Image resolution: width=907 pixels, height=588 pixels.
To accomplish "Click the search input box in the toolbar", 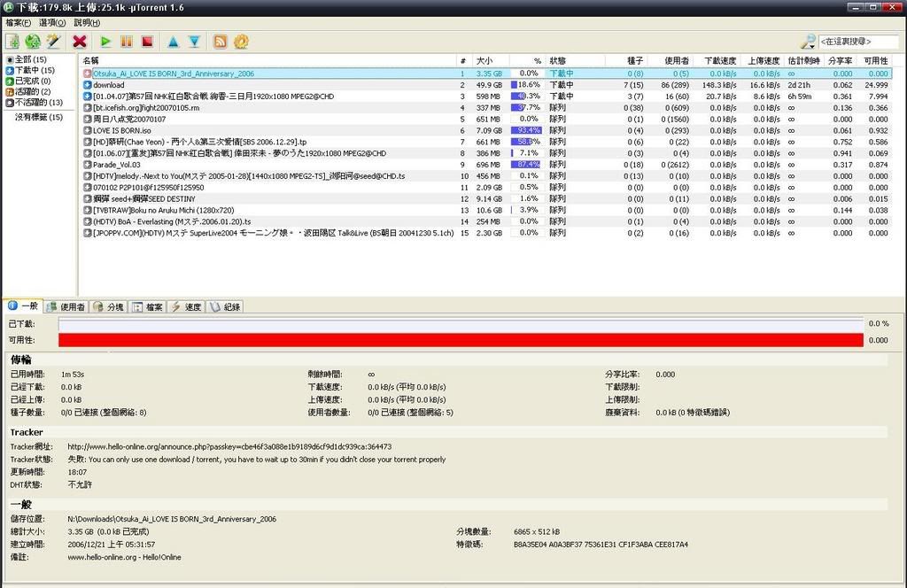I will tap(859, 42).
